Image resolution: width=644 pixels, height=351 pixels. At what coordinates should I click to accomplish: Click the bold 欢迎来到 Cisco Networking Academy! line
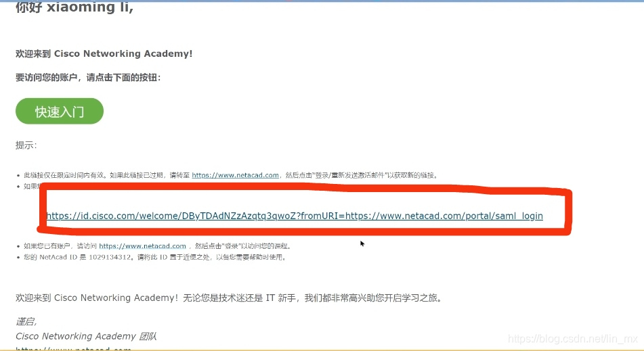(x=104, y=53)
